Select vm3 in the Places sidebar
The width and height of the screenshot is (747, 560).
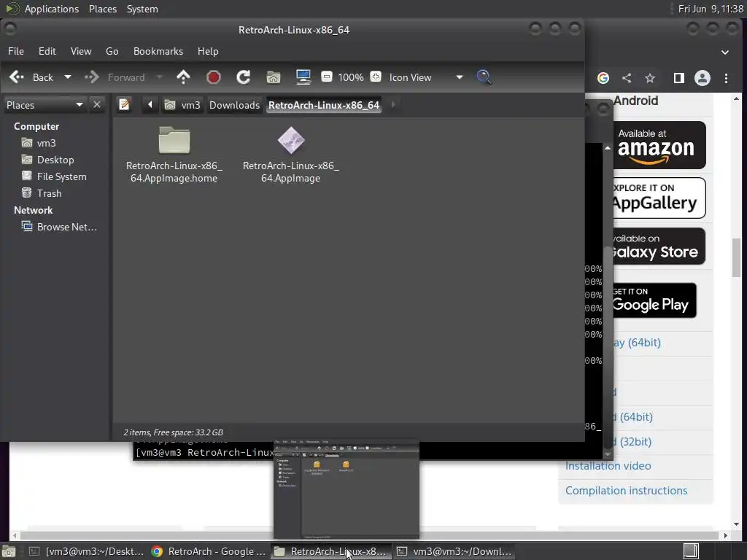click(x=39, y=143)
